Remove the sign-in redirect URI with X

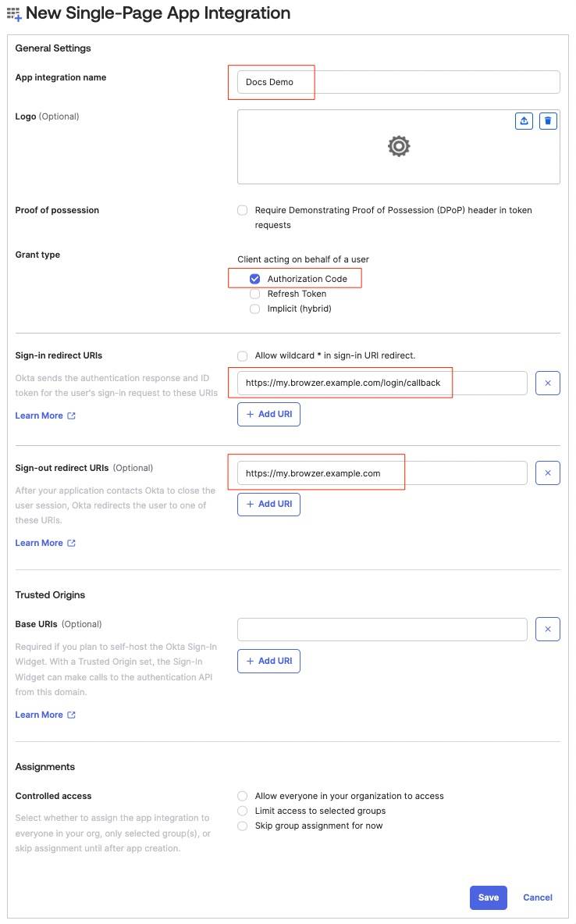pyautogui.click(x=548, y=383)
